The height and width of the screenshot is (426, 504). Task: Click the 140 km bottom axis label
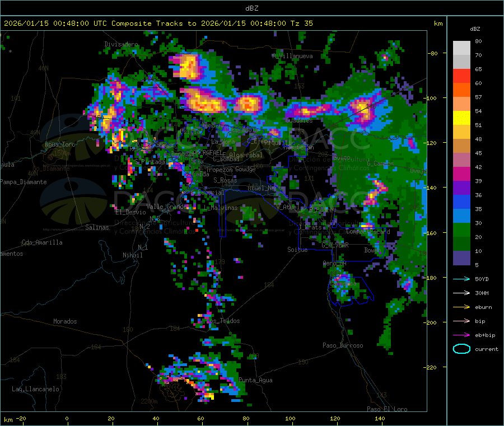click(x=380, y=418)
